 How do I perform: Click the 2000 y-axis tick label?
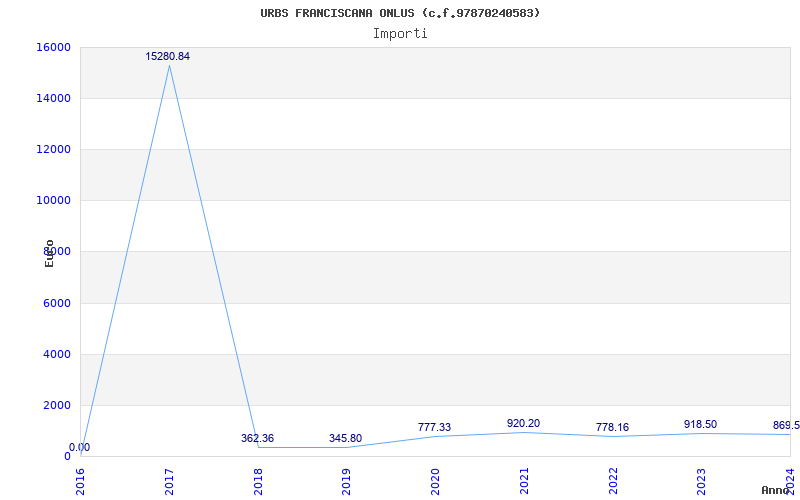point(56,406)
